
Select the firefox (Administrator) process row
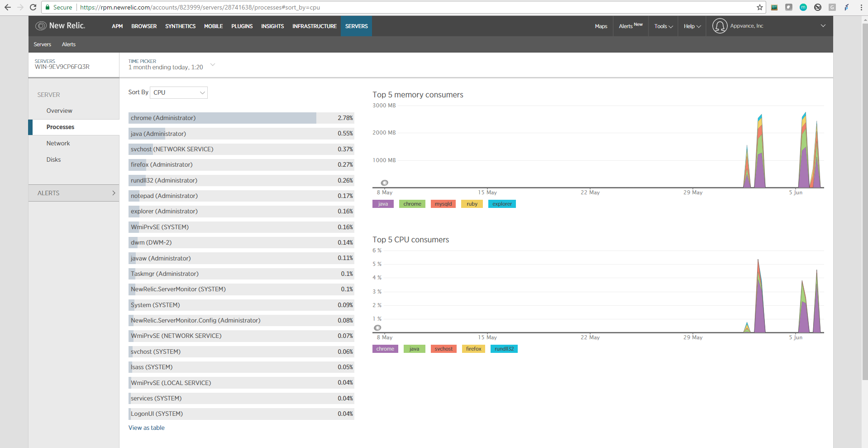[x=241, y=164]
